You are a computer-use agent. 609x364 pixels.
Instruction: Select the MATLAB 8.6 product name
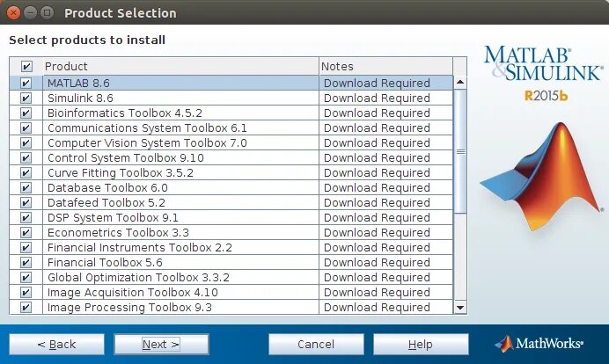(78, 83)
